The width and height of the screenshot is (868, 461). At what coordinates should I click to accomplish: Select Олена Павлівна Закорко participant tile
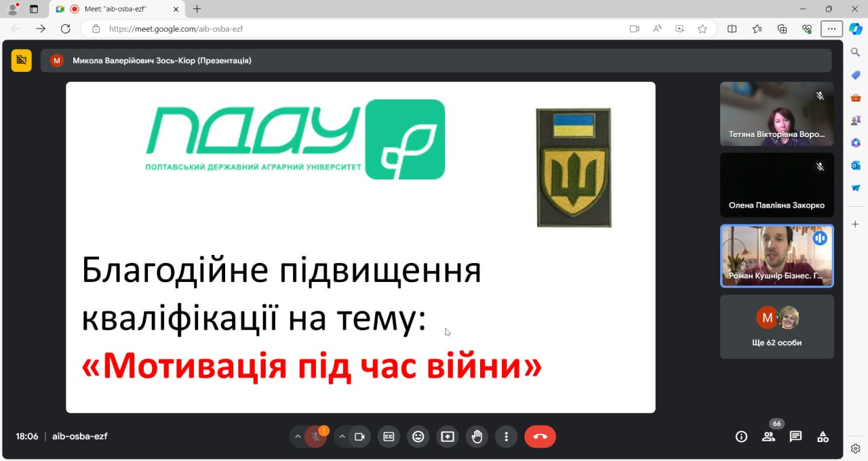[x=776, y=185]
